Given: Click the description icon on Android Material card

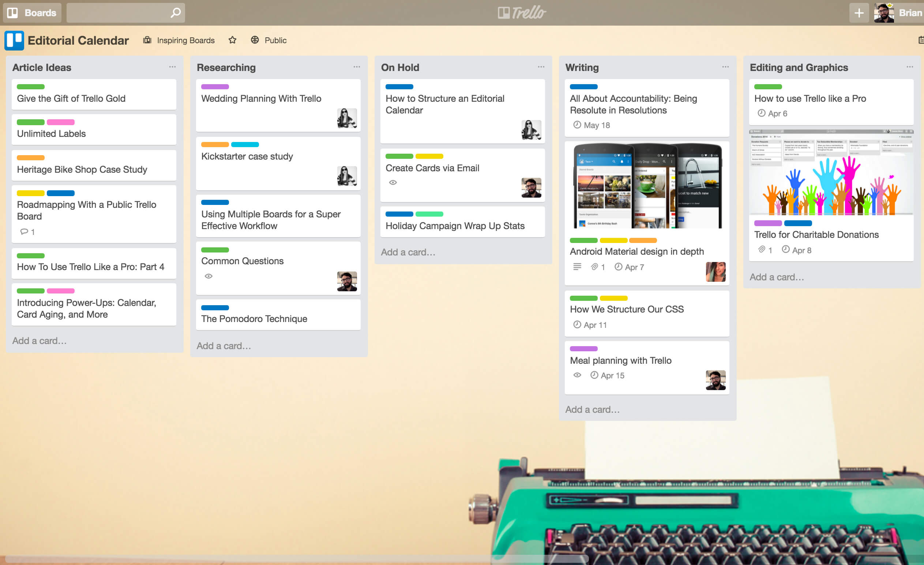Looking at the screenshot, I should [577, 267].
